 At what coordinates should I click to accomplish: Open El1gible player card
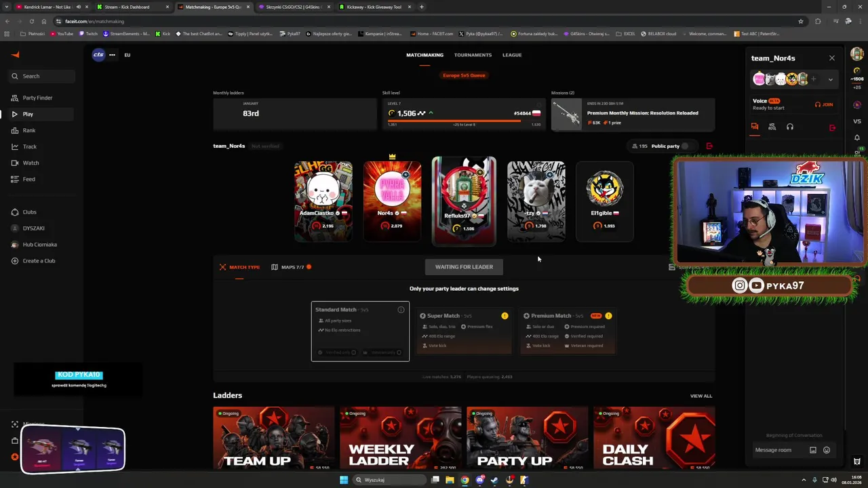604,201
